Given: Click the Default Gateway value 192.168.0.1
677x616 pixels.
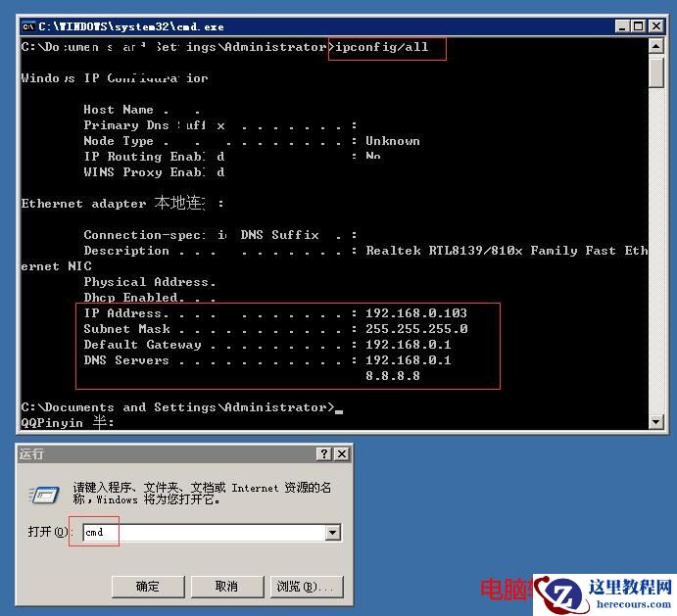Looking at the screenshot, I should point(408,345).
